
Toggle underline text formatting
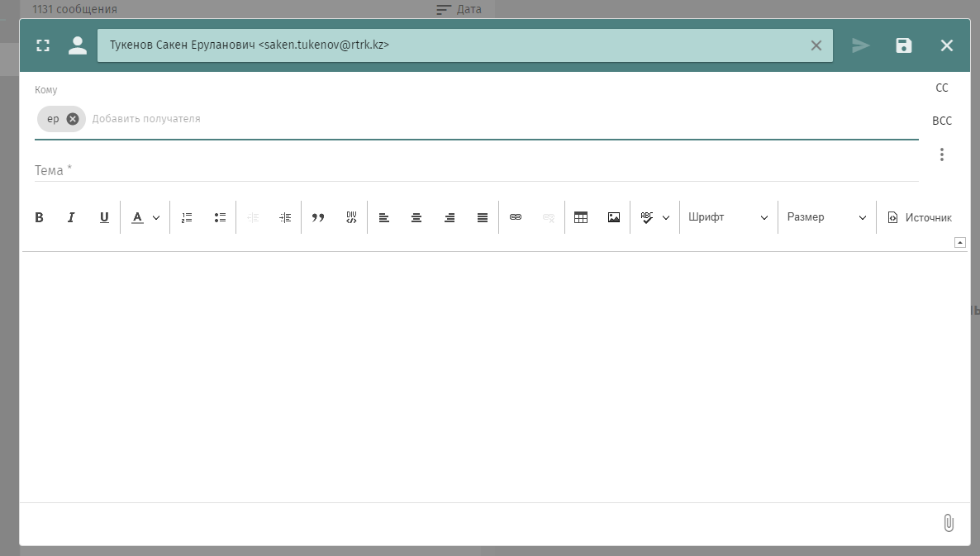[104, 217]
